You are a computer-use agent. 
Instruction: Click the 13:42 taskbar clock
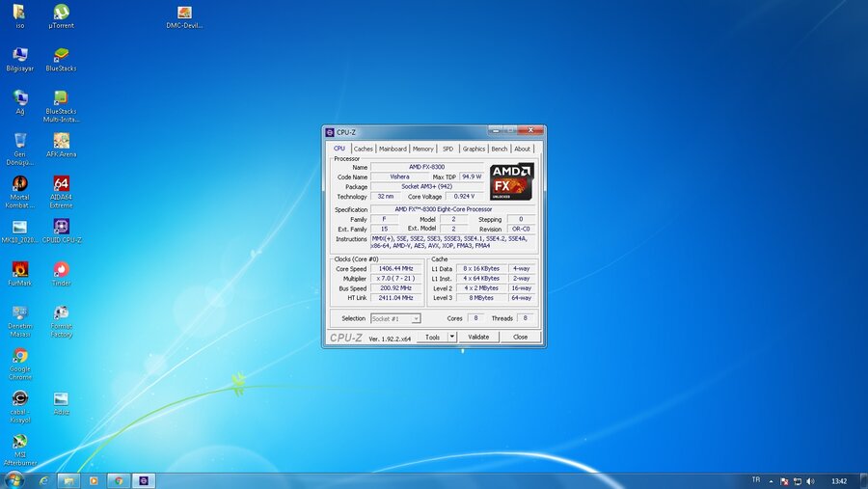point(839,481)
